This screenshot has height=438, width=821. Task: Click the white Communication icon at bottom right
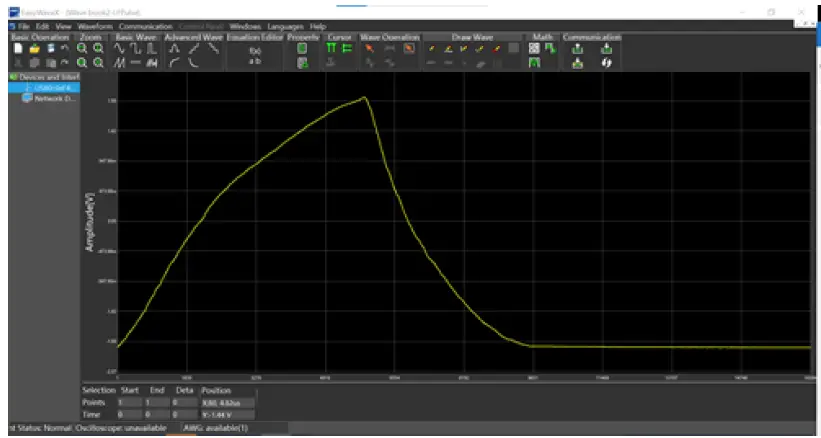tap(606, 63)
